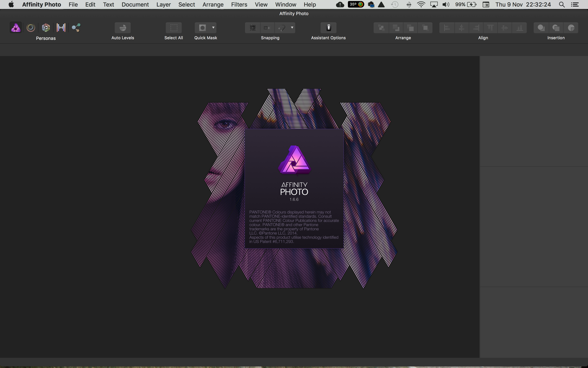Viewport: 588px width, 368px height.
Task: Select Insert on top insertion mode
Action: (x=556, y=28)
